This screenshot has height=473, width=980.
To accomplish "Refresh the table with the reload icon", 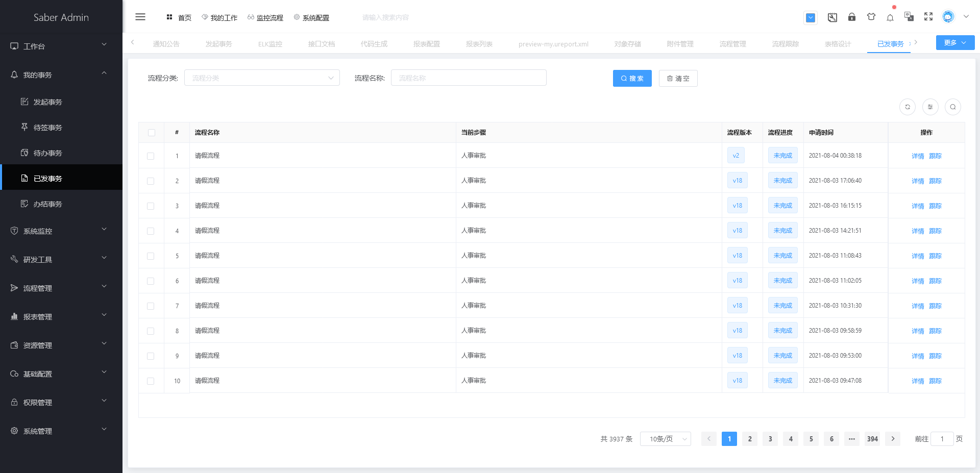I will point(907,107).
